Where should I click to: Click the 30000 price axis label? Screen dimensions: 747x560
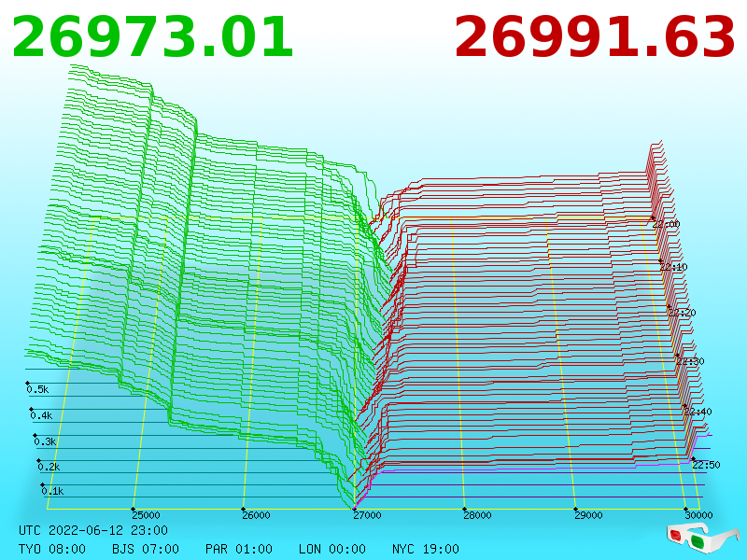click(x=698, y=515)
